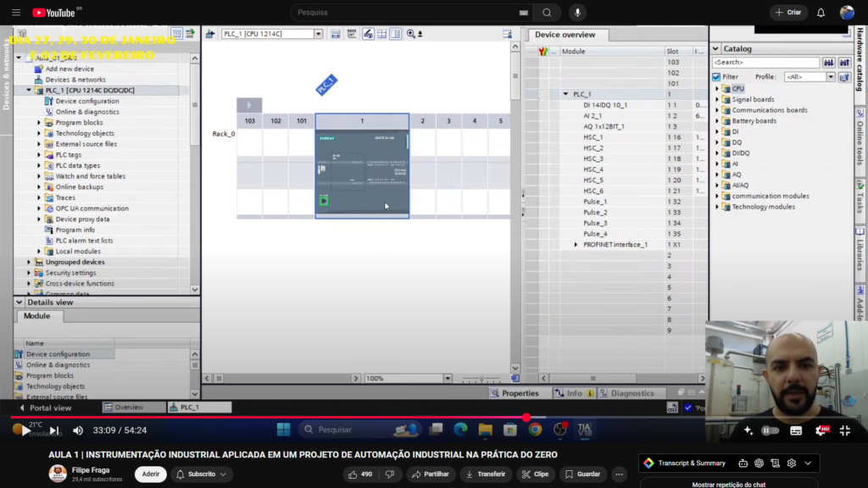Open the catalog Profile dropdown
Viewport: 868px width, 488px height.
click(x=831, y=77)
